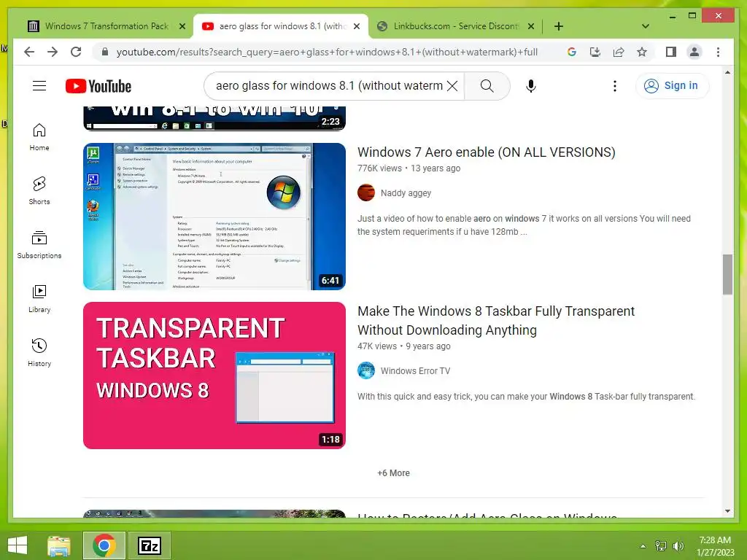The height and width of the screenshot is (560, 747).
Task: Open the partially visible 2:23 video thumbnail
Action: (214, 118)
